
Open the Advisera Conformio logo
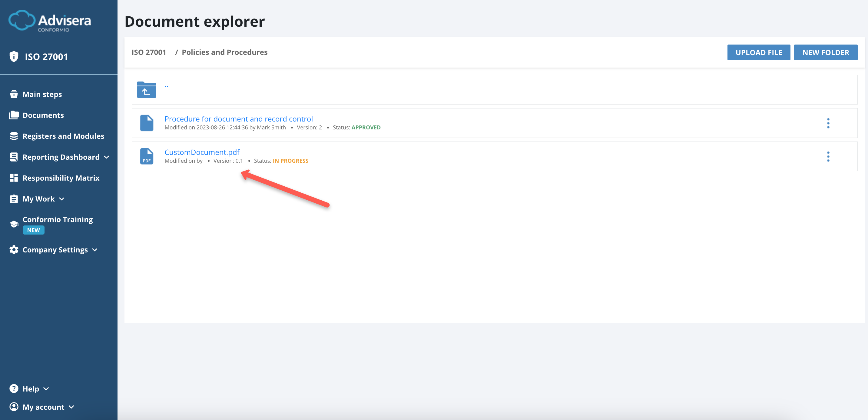pyautogui.click(x=50, y=21)
